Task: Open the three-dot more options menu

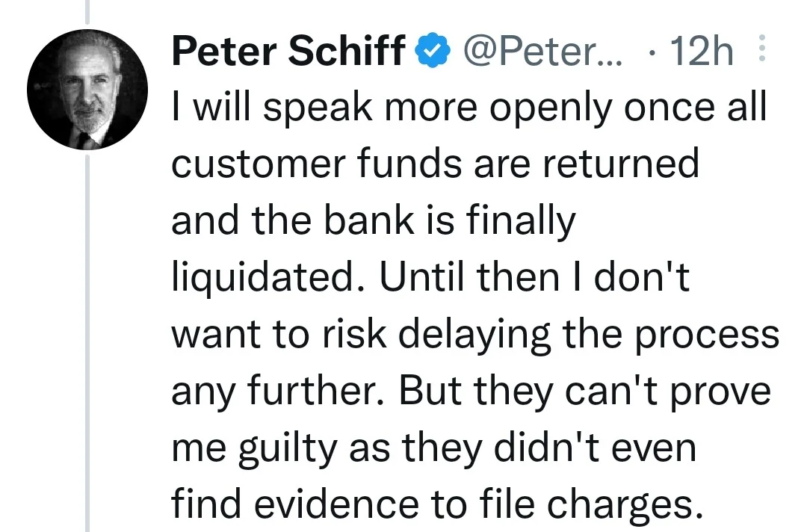Action: (762, 49)
